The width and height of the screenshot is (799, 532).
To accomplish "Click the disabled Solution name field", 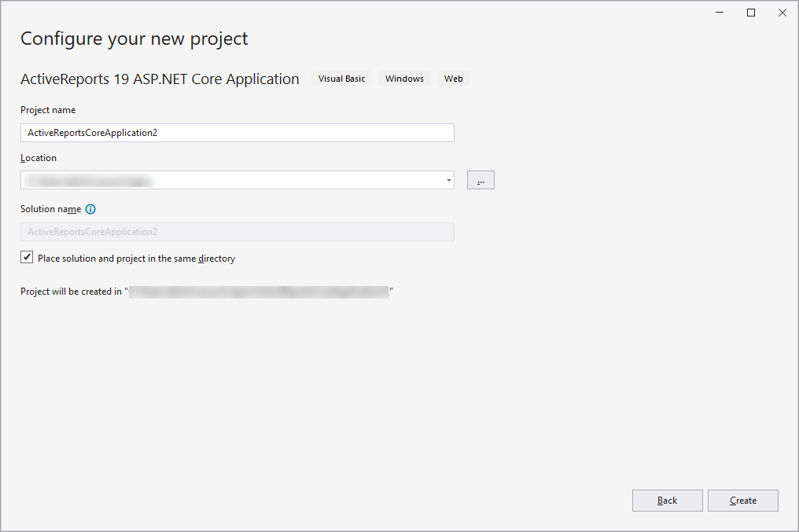I will click(237, 232).
